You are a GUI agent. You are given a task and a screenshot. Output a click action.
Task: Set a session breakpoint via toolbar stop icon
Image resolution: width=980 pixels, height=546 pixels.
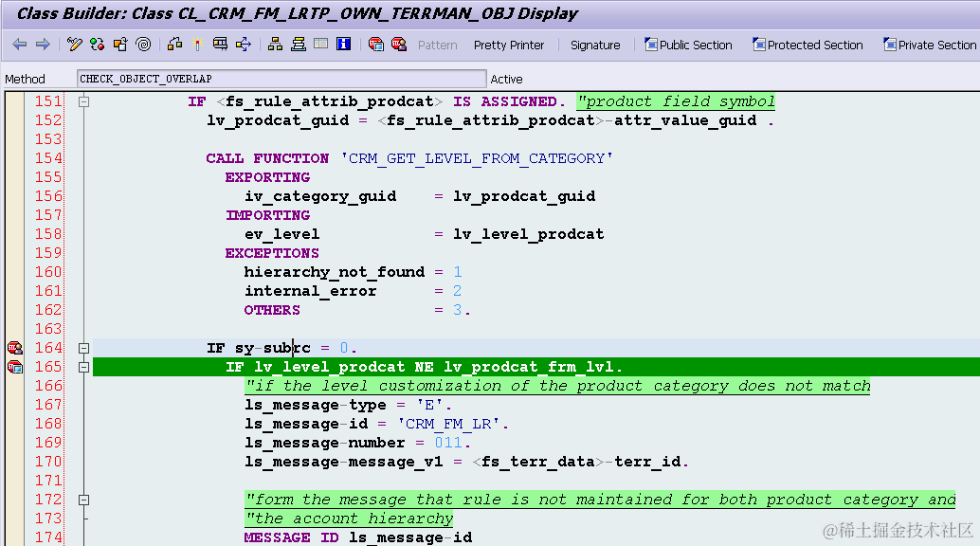[x=375, y=45]
